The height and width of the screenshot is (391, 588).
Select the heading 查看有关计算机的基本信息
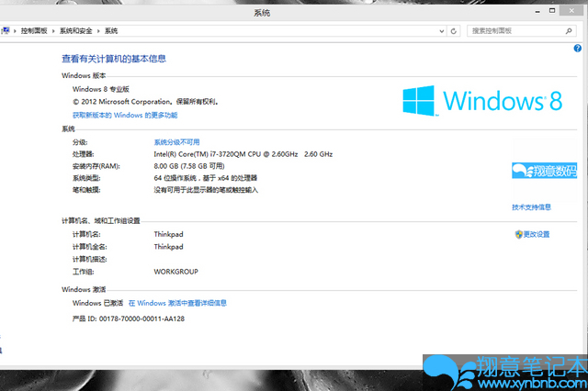(x=114, y=59)
